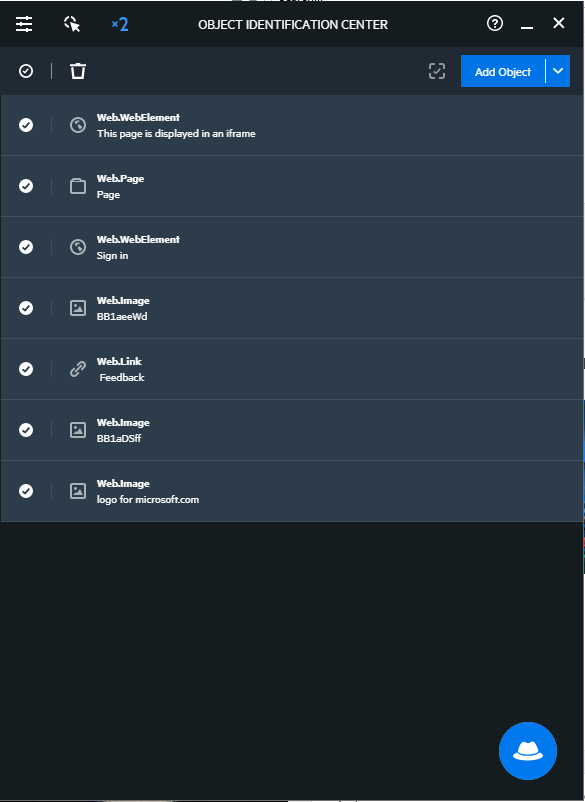This screenshot has width=585, height=802.
Task: Select the Web.Link Feedback row
Action: click(x=291, y=369)
